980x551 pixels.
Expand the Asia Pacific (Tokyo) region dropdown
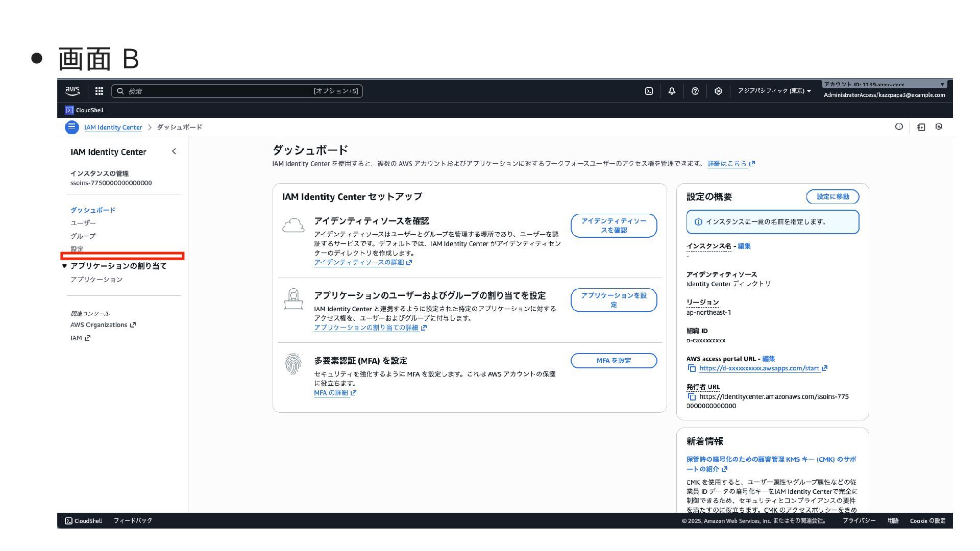tap(774, 91)
